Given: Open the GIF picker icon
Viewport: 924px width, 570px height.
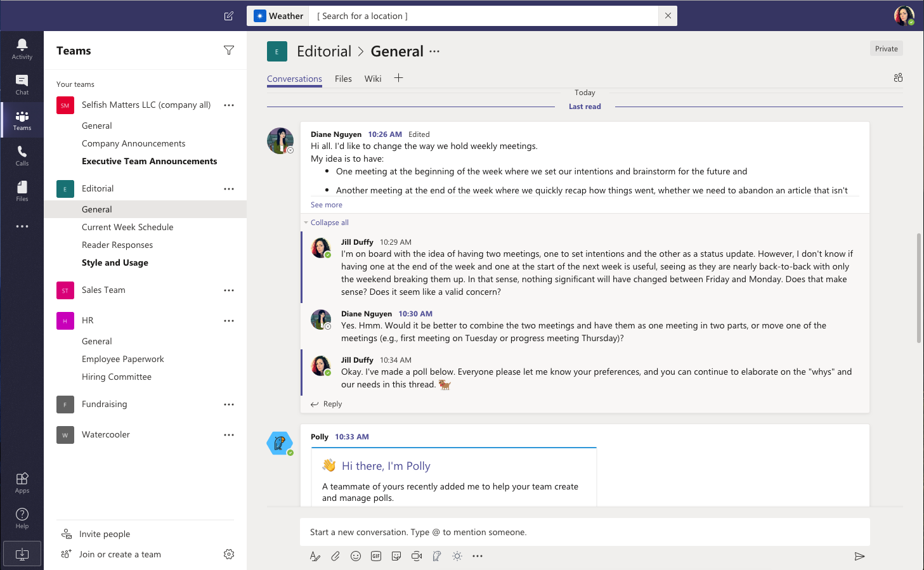Looking at the screenshot, I should point(376,556).
